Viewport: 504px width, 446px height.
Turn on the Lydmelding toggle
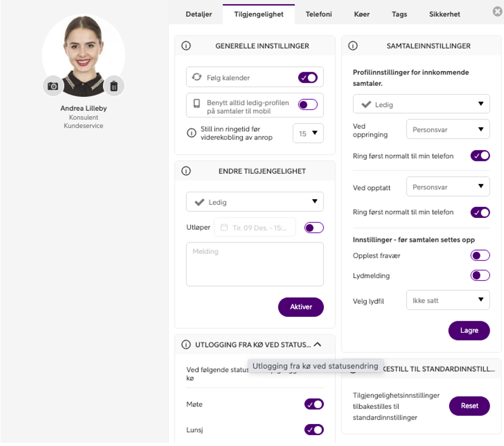(480, 276)
